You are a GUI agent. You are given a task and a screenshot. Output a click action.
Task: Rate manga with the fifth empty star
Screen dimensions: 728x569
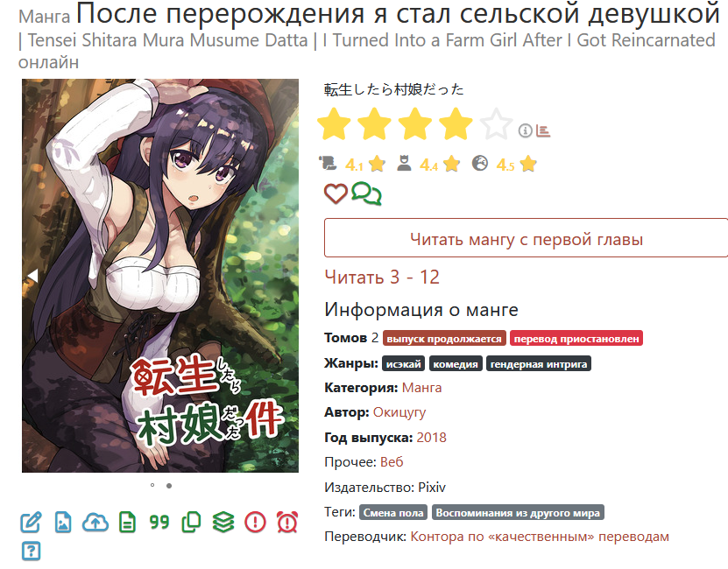[496, 124]
